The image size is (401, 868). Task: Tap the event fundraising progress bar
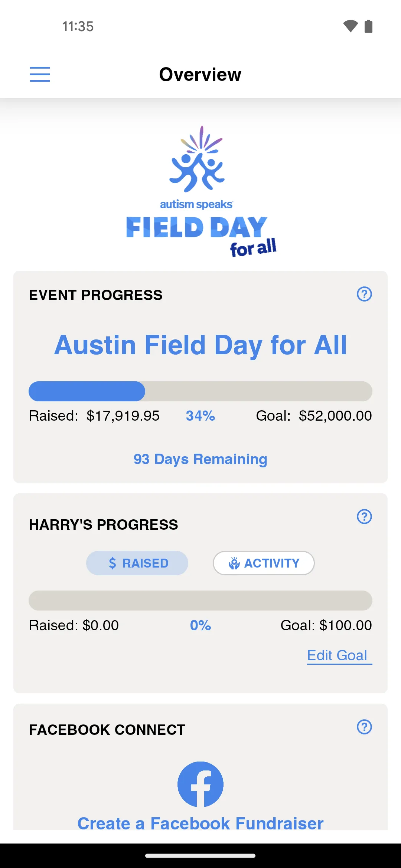coord(200,391)
